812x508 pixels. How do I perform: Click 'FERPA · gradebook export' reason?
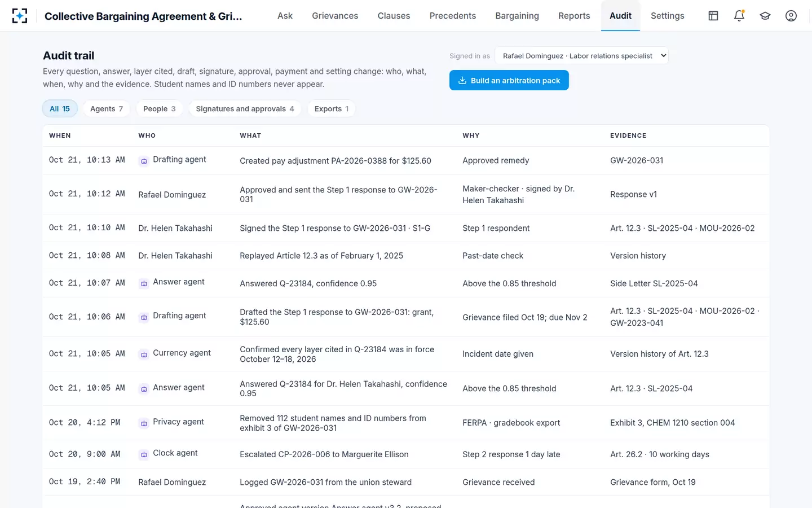click(511, 423)
